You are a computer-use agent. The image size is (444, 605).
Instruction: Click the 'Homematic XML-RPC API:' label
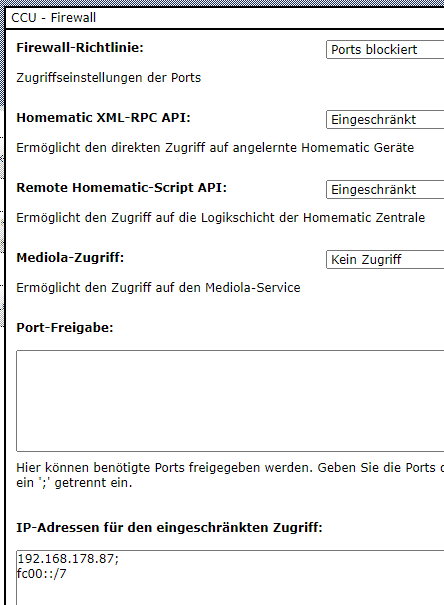[x=103, y=118]
